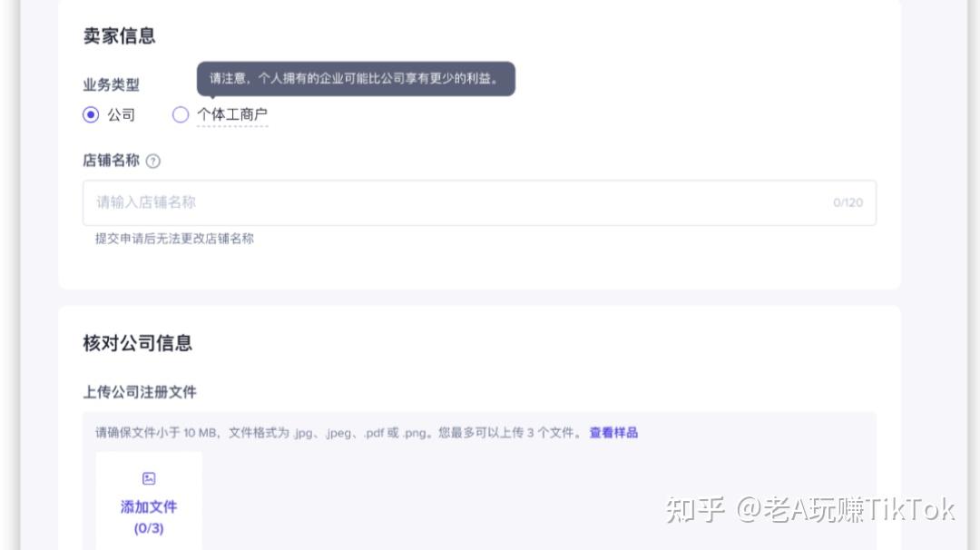Viewport: 980px width, 550px height.
Task: Open the 查看样品 sample link
Action: click(613, 433)
